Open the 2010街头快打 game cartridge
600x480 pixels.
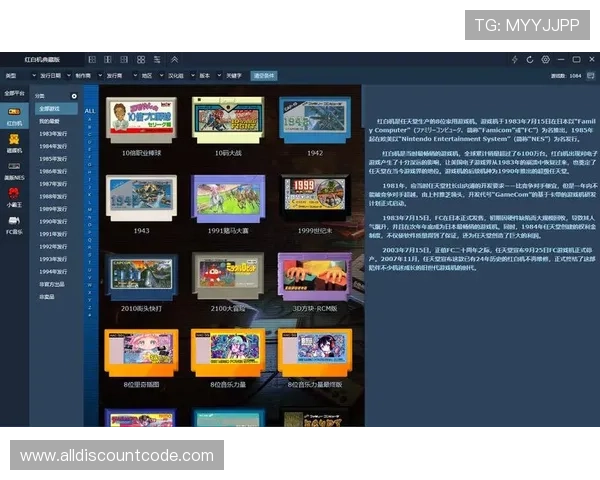tap(142, 276)
